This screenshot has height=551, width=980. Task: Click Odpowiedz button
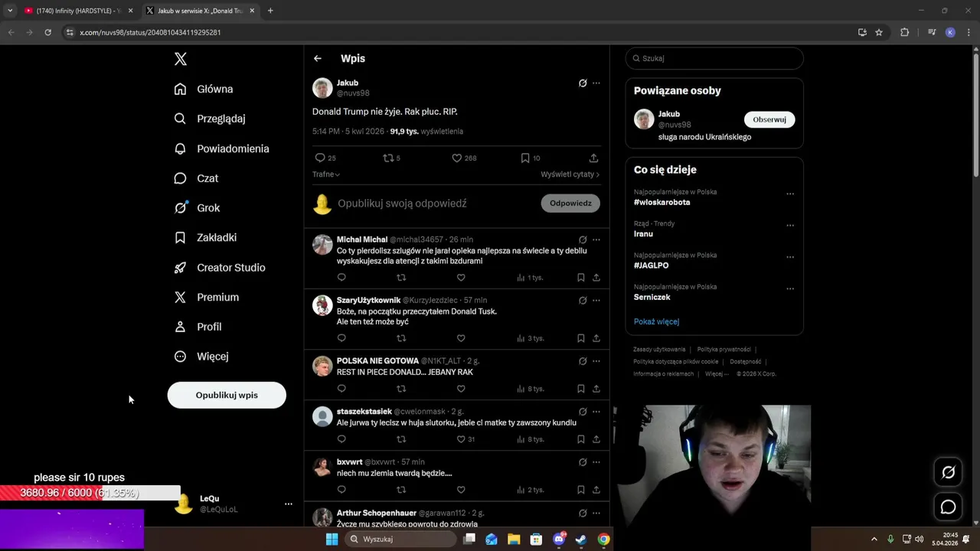(x=570, y=204)
